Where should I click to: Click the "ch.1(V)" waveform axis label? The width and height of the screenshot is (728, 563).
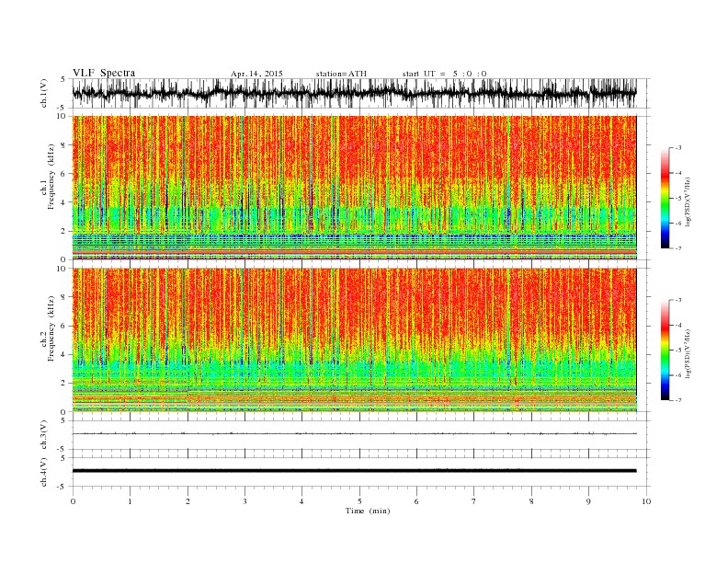[44, 93]
